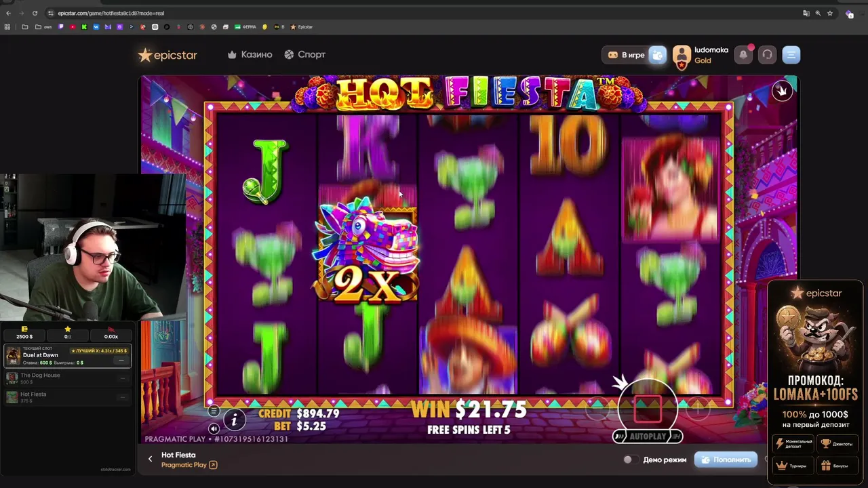Open the game info button
Viewport: 868px width, 488px height.
[x=234, y=420]
